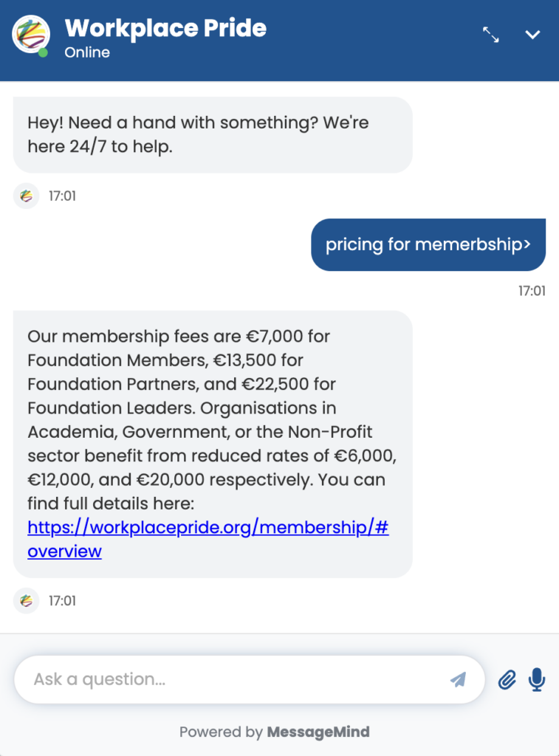This screenshot has height=756, width=559.
Task: Click the "Workplace Pride" header title
Action: click(x=165, y=29)
